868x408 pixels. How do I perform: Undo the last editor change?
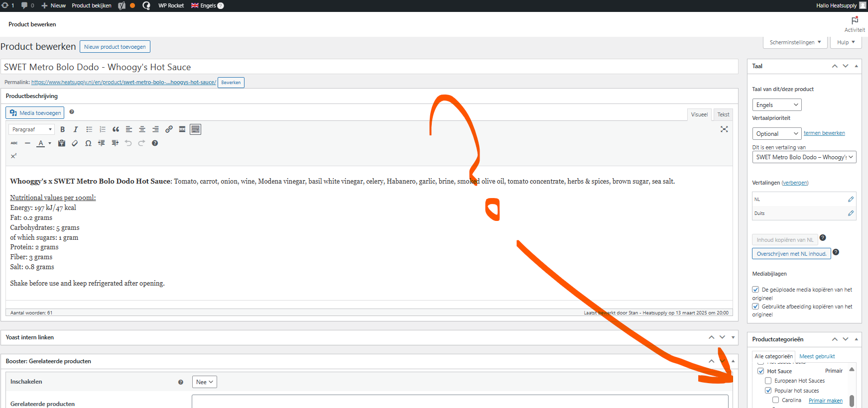(x=128, y=143)
